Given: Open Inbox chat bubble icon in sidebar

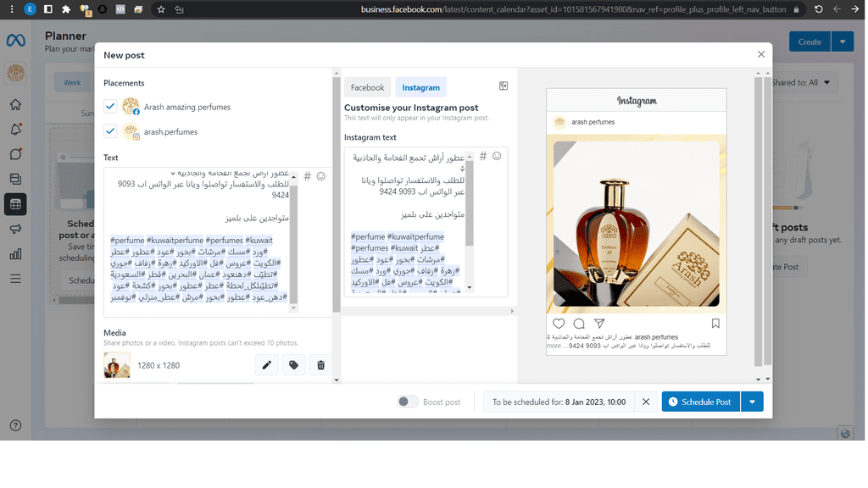Looking at the screenshot, I should (15, 154).
